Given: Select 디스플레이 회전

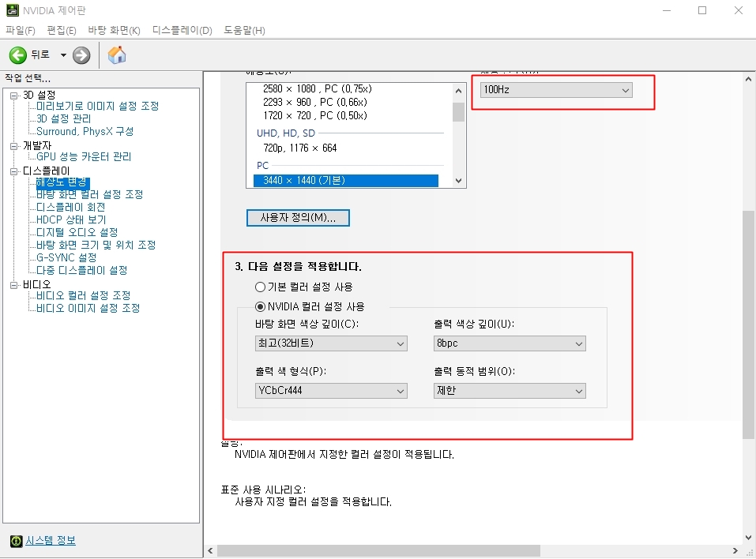Looking at the screenshot, I should [x=71, y=207].
